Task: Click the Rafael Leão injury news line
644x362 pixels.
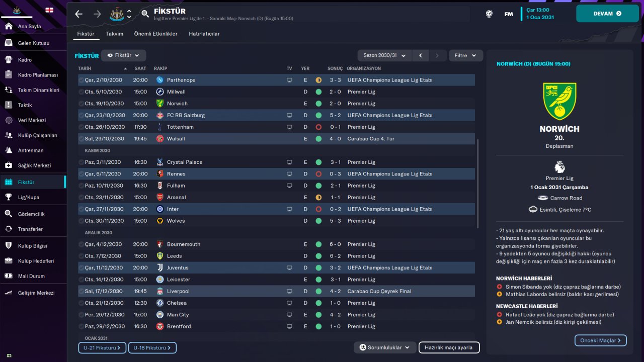Action: [x=560, y=315]
